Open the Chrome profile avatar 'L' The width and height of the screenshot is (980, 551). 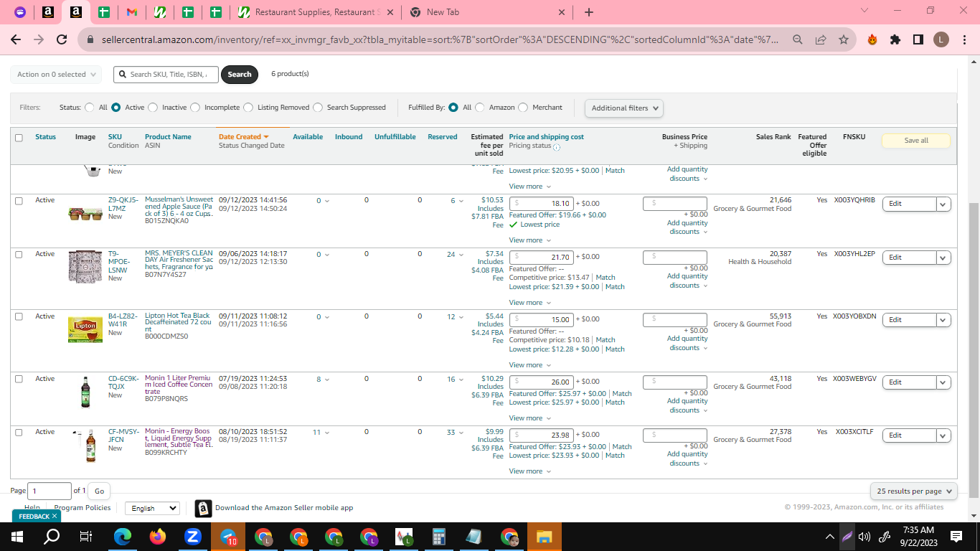click(x=941, y=39)
